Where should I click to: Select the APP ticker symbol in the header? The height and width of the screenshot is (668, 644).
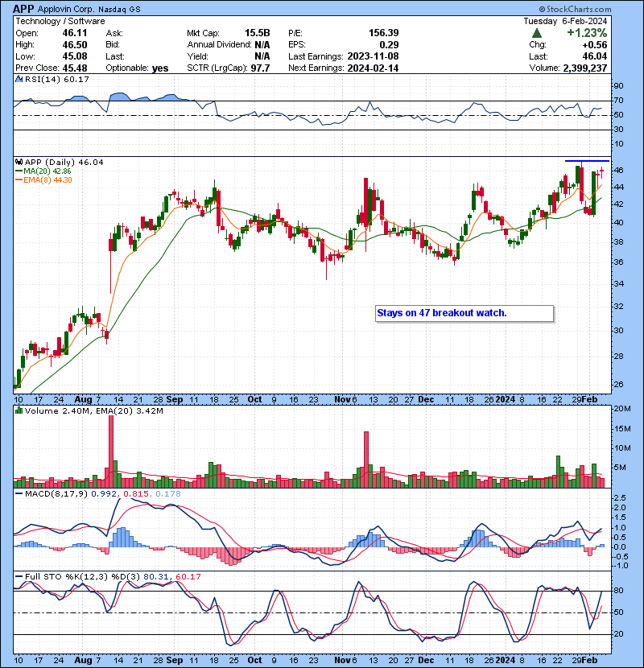point(23,9)
